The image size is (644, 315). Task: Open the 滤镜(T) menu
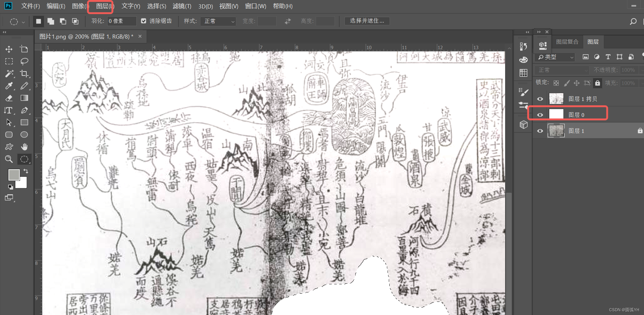[x=182, y=6]
